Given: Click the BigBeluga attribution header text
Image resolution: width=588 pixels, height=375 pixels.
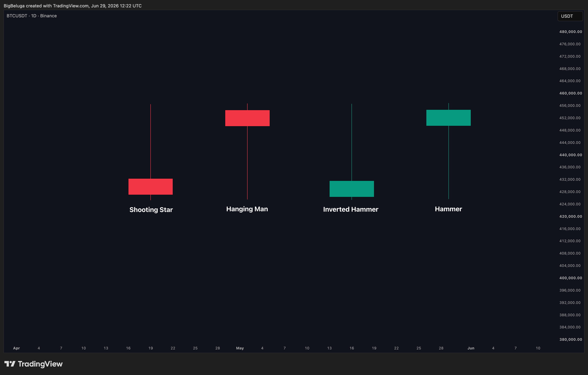Looking at the screenshot, I should [x=72, y=6].
